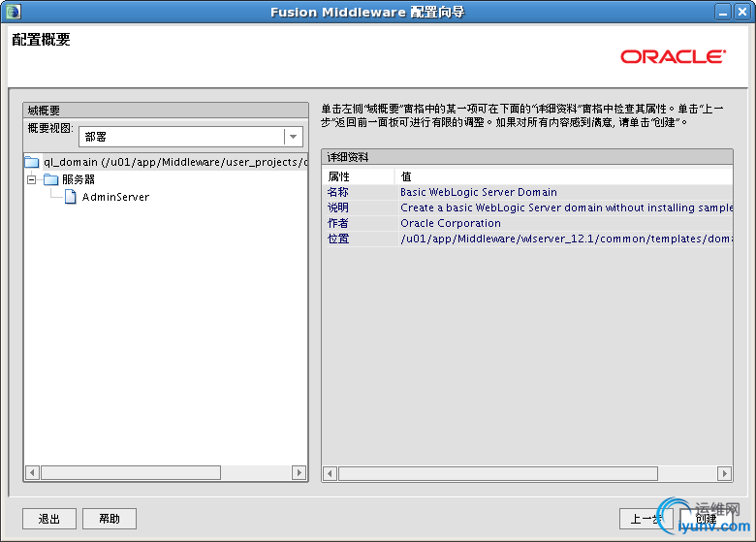756x542 pixels.
Task: Click the 说明 property cell
Action: 360,207
